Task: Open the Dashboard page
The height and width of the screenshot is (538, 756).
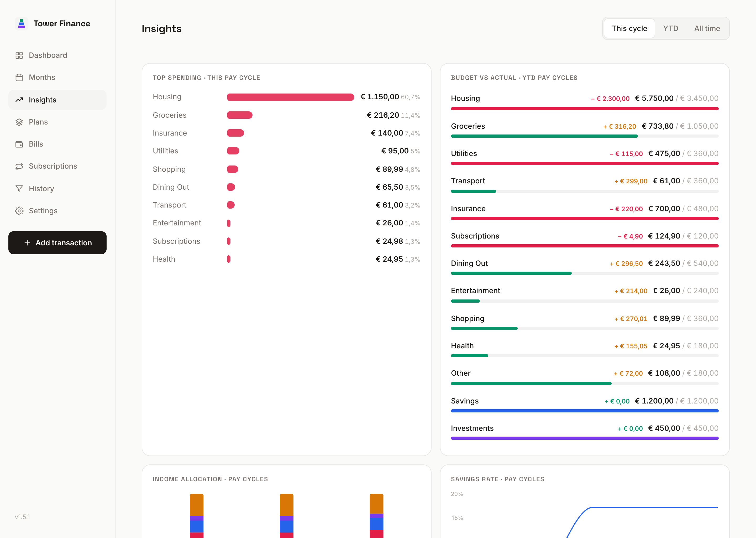Action: click(57, 55)
